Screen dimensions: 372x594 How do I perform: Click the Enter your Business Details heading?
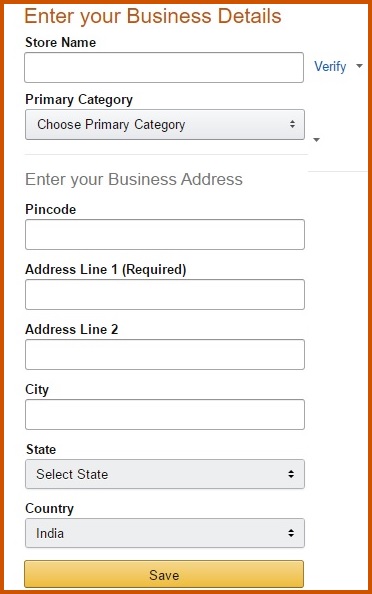153,16
